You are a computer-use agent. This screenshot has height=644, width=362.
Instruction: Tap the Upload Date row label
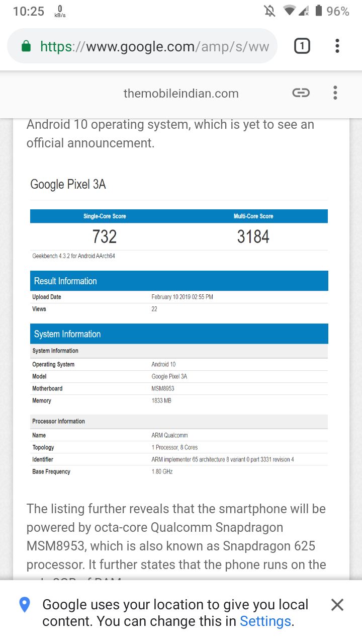47,297
